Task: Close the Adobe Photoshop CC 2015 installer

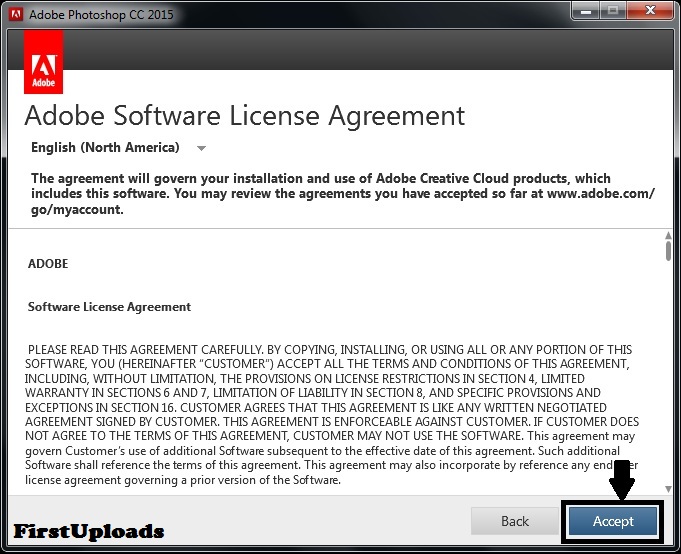Action: coord(649,11)
